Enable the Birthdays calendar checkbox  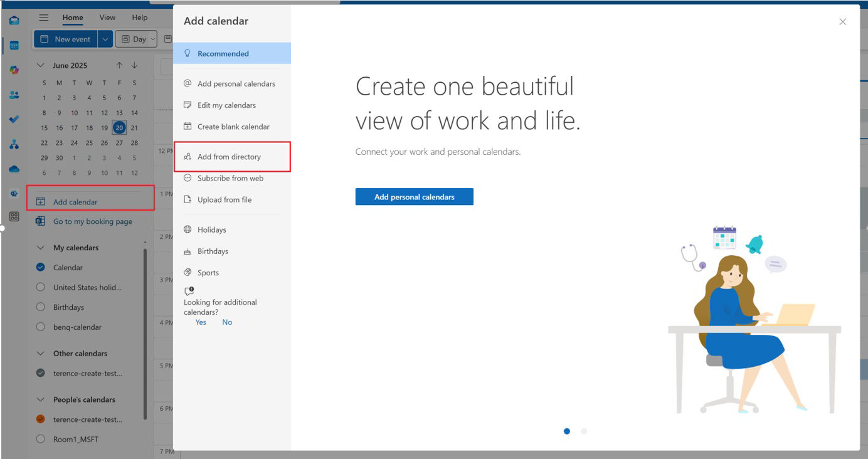[x=41, y=307]
